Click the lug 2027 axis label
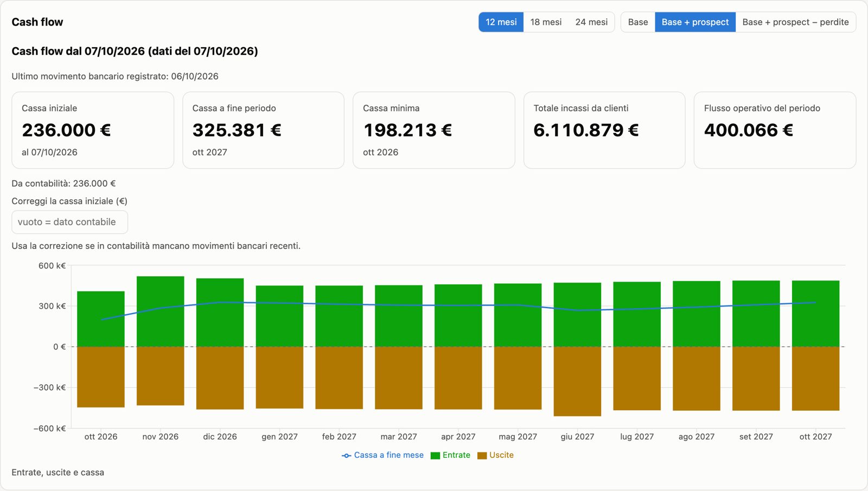 pyautogui.click(x=637, y=437)
